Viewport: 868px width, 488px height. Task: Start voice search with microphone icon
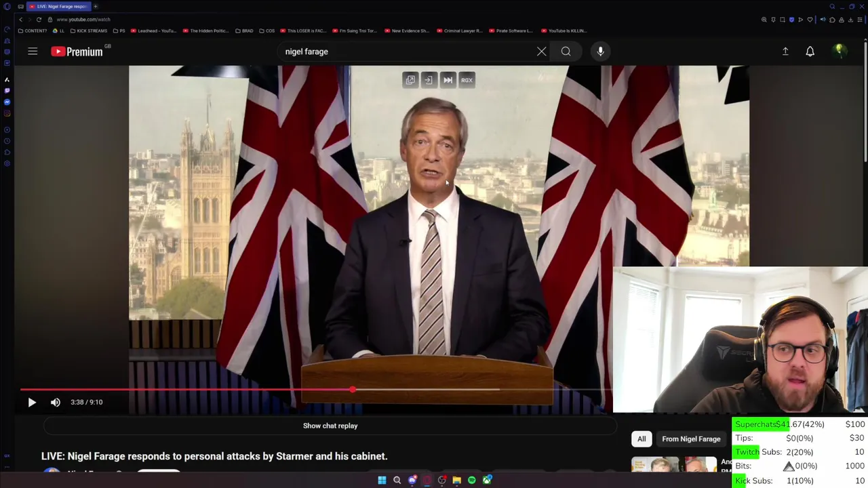coord(600,52)
